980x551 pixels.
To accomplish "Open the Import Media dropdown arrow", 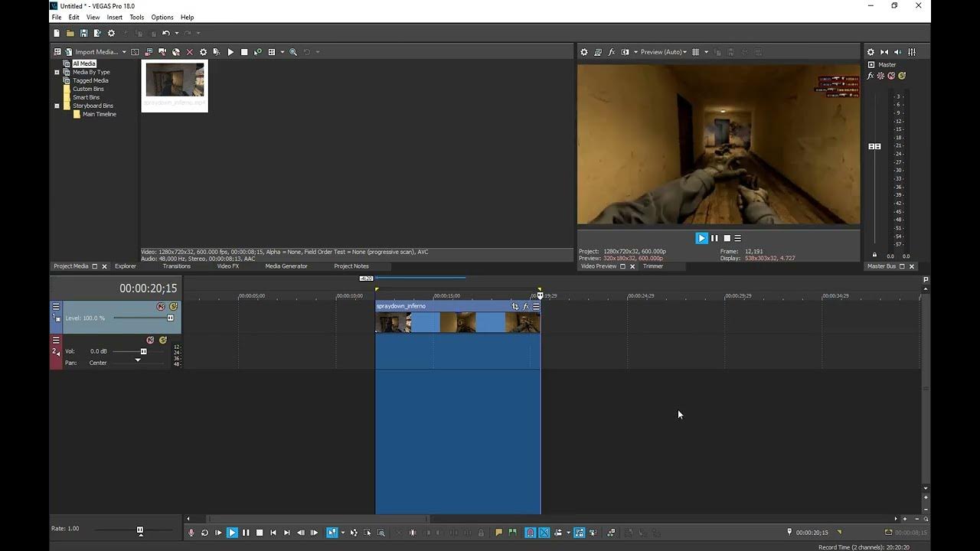I will (124, 52).
